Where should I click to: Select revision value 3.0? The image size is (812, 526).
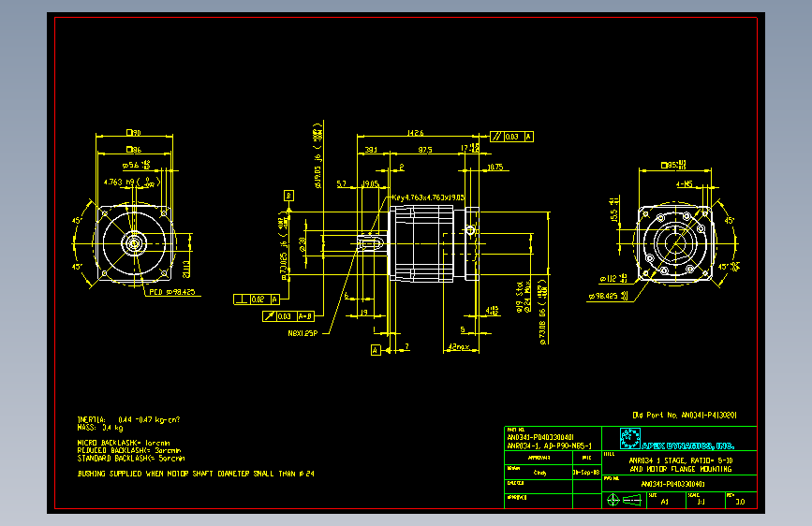(741, 502)
